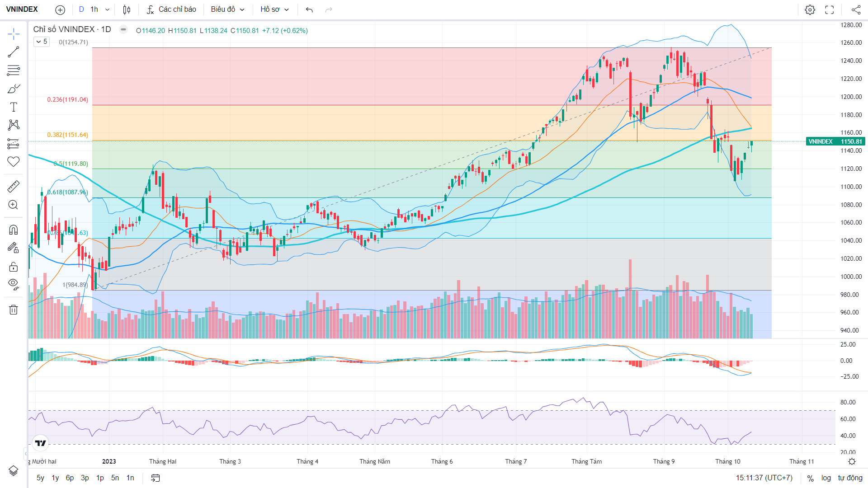Set date range to 6p

pyautogui.click(x=70, y=478)
